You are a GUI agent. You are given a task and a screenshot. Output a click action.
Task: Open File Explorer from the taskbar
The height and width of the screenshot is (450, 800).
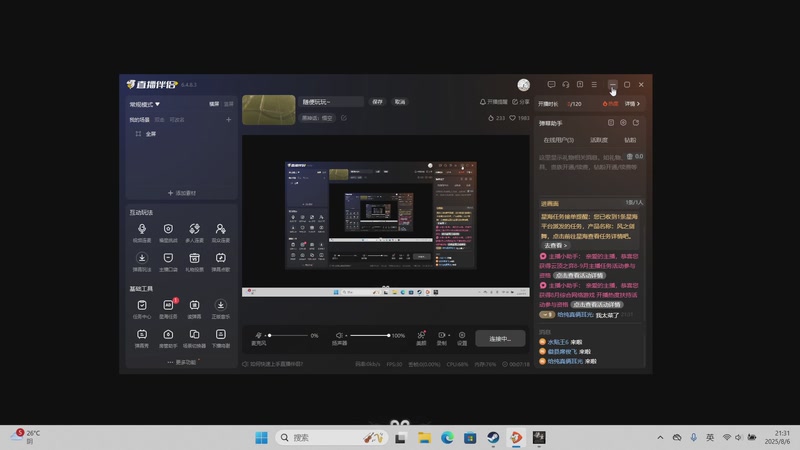424,438
